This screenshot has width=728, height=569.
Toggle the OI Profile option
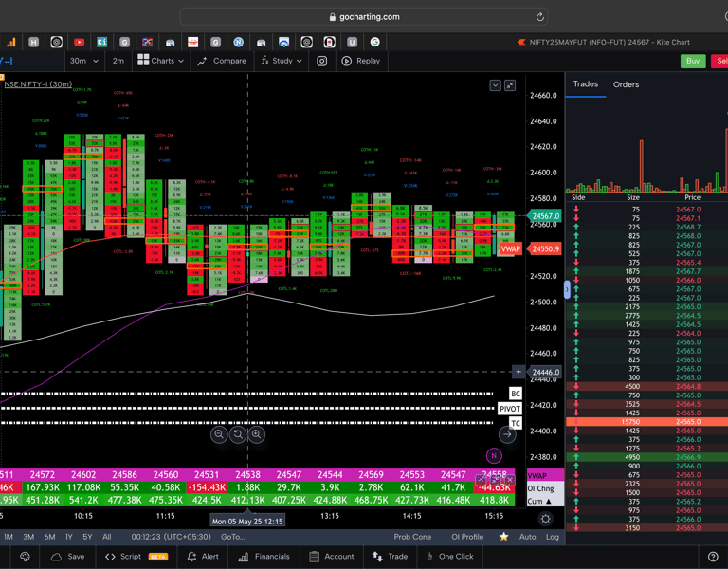coord(467,537)
